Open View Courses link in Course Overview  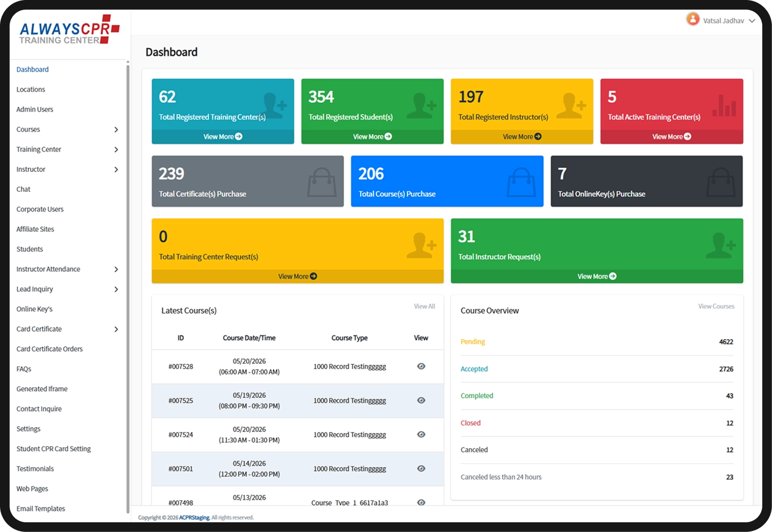tap(716, 306)
